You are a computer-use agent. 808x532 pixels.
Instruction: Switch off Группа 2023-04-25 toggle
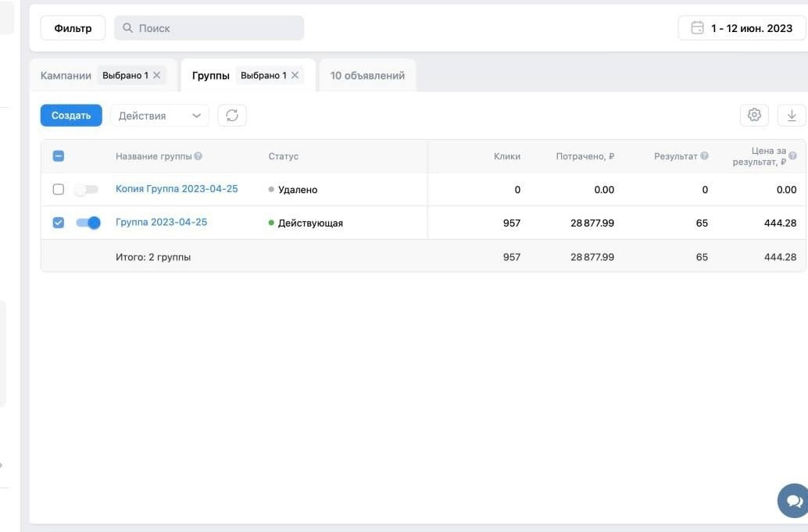(x=88, y=223)
